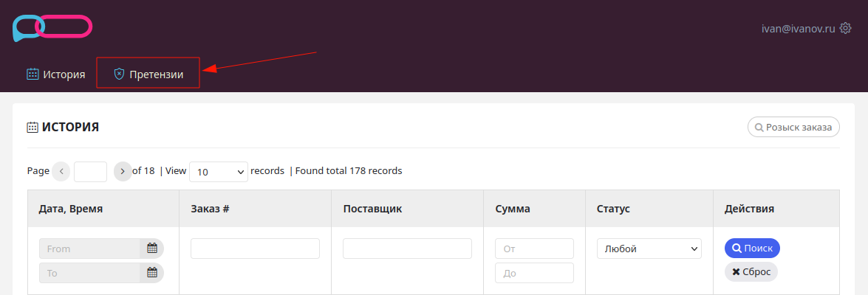
Task: Open the История tab
Action: (56, 74)
